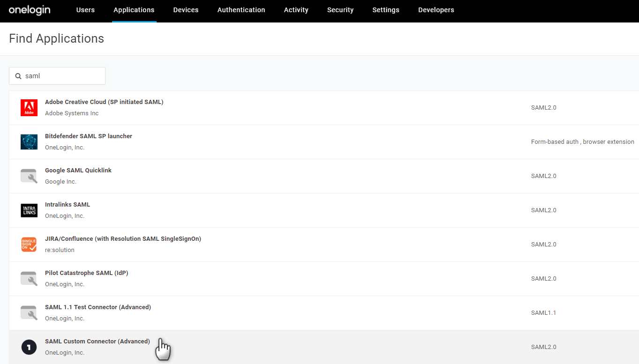This screenshot has width=639, height=364.
Task: Open the Activity menu
Action: 296,10
